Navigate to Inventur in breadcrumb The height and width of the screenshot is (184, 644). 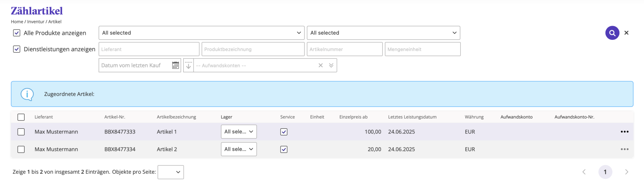tap(36, 22)
